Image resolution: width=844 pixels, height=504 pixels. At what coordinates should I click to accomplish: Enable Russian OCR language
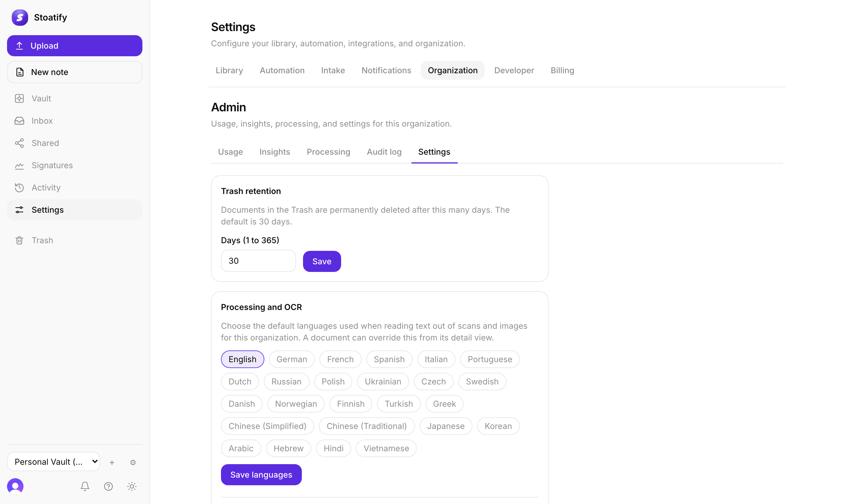[286, 382]
